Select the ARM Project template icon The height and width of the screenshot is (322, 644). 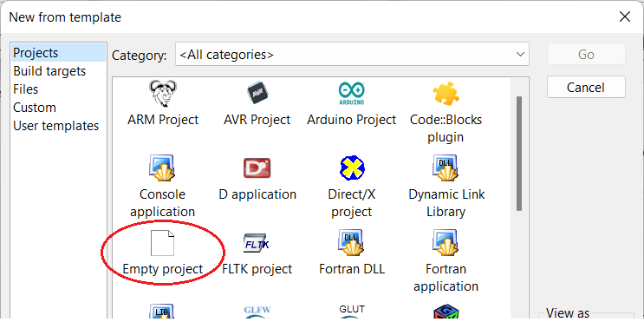[x=163, y=94]
